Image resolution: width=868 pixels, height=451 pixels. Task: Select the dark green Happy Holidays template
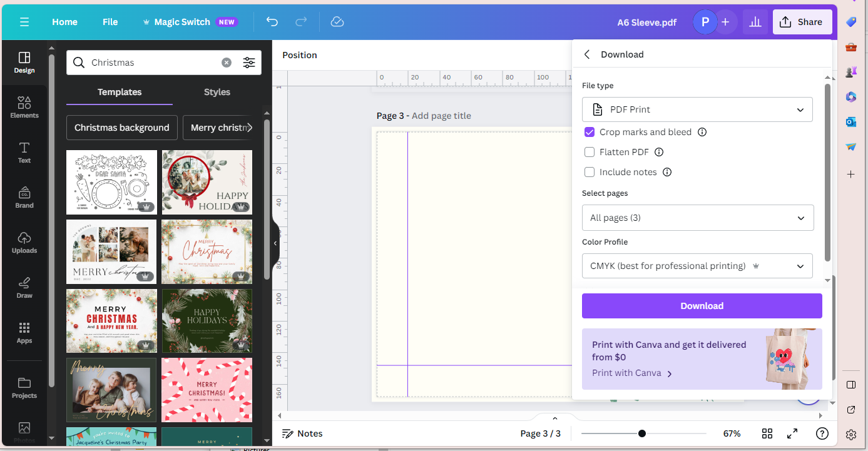pyautogui.click(x=207, y=321)
